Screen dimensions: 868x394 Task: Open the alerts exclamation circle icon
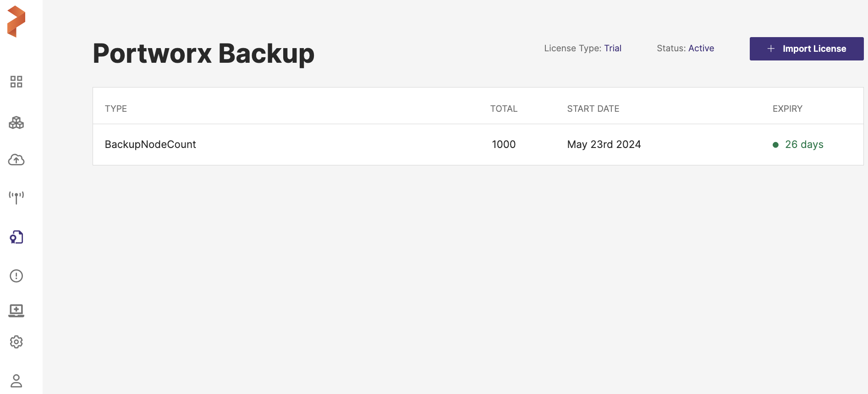(16, 276)
